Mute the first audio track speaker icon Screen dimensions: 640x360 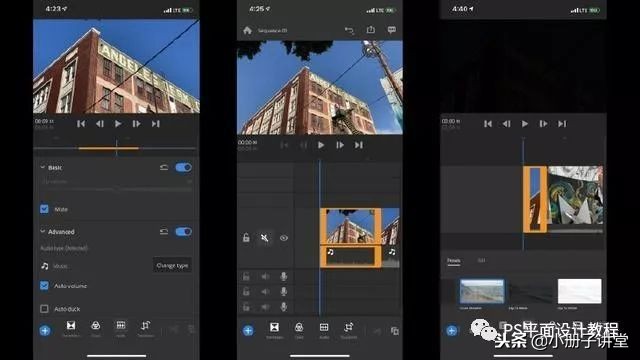pyautogui.click(x=265, y=276)
